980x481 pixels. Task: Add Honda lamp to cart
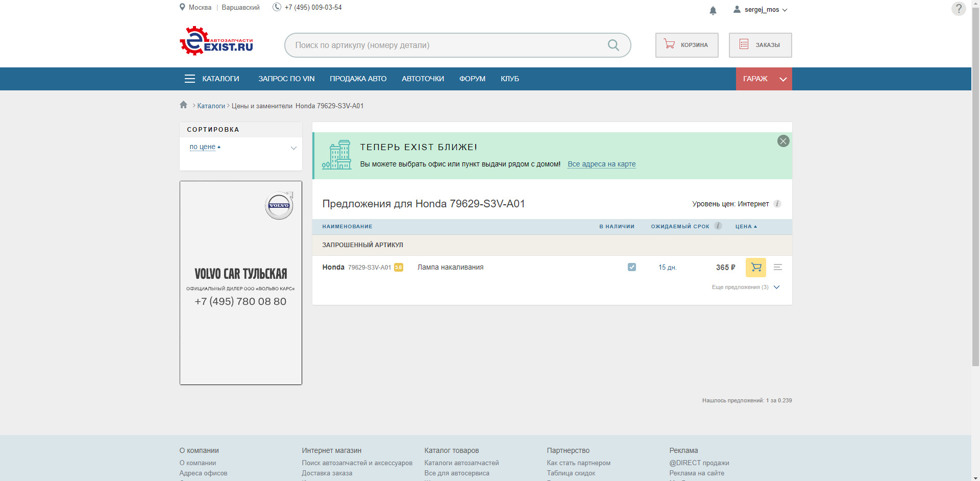point(755,268)
